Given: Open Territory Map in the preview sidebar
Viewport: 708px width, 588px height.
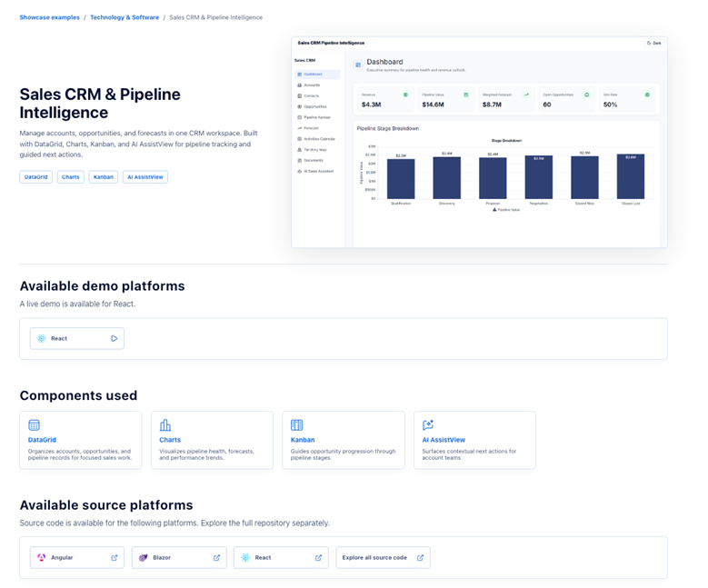Looking at the screenshot, I should point(317,149).
